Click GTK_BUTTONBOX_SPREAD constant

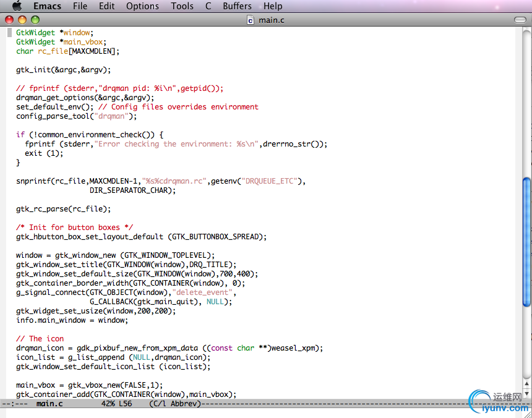click(x=215, y=237)
